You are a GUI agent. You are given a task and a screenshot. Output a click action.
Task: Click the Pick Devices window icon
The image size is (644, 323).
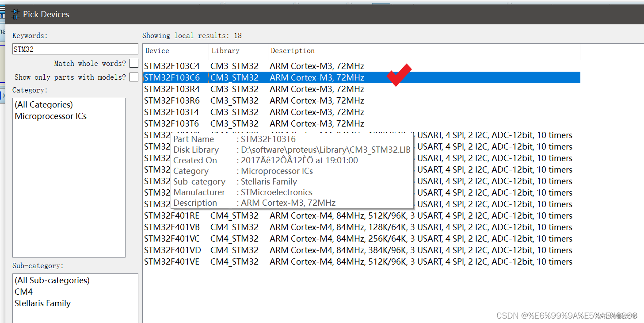point(15,14)
